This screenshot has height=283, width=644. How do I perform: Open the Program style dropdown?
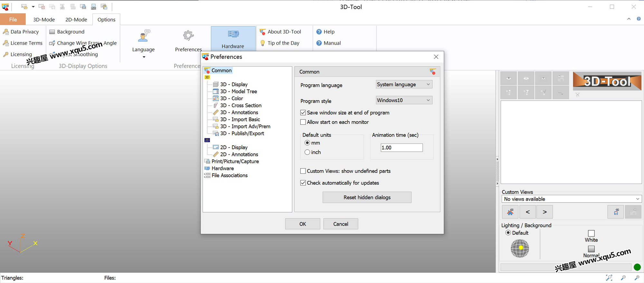(x=404, y=100)
